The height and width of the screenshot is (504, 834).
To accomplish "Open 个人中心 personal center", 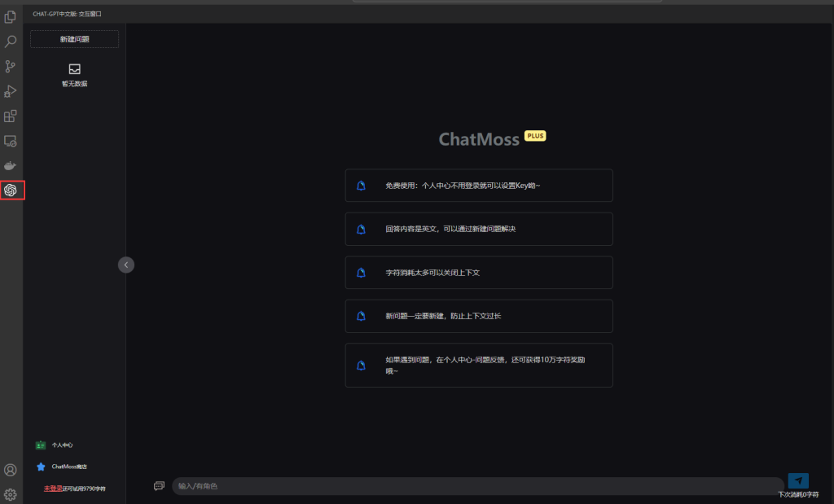I will (x=55, y=445).
